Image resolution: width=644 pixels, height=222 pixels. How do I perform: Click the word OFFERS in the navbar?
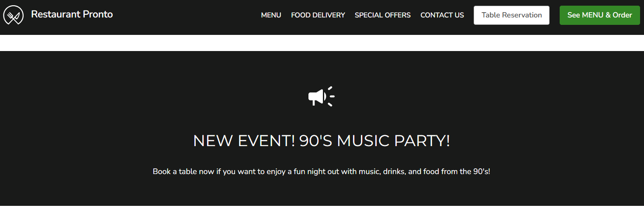click(x=397, y=15)
